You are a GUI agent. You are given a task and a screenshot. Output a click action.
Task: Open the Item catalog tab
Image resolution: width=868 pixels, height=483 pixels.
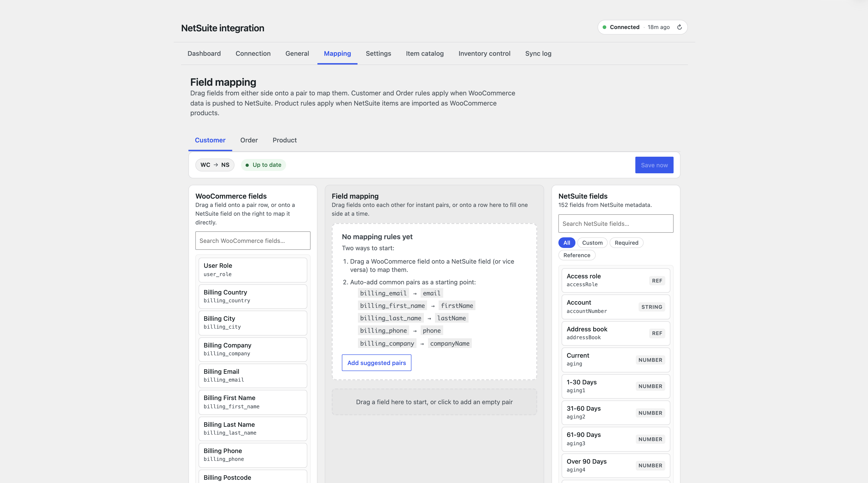click(425, 54)
